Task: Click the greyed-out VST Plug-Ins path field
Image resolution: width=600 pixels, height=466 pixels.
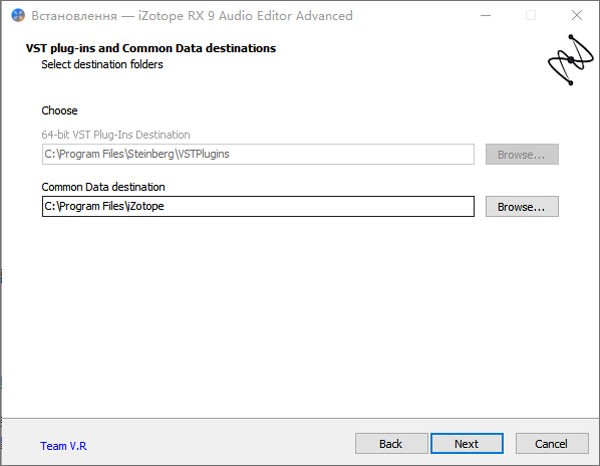Action: click(x=257, y=154)
